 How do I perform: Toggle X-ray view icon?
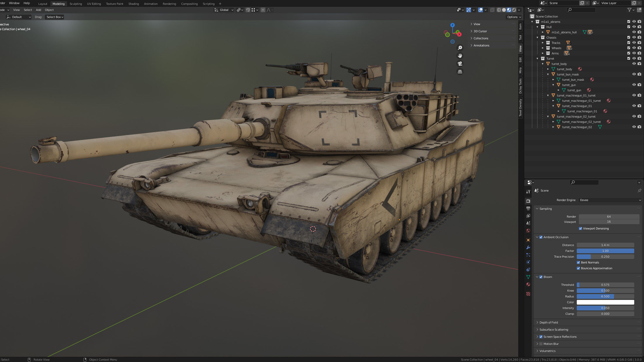coord(492,10)
